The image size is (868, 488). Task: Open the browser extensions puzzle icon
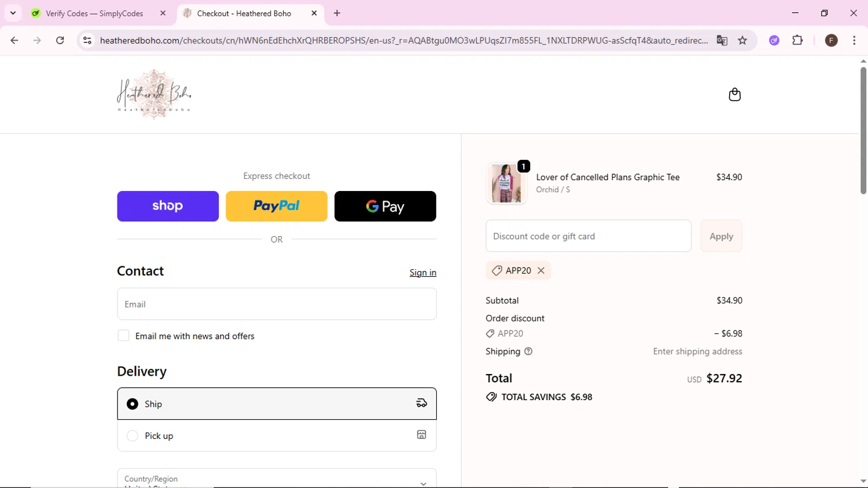[797, 41]
